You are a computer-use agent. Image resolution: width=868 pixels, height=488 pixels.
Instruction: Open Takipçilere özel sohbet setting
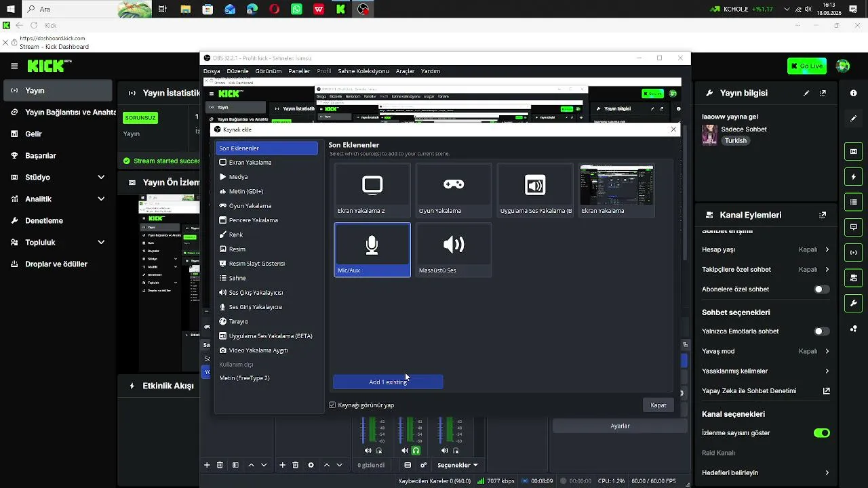point(766,269)
